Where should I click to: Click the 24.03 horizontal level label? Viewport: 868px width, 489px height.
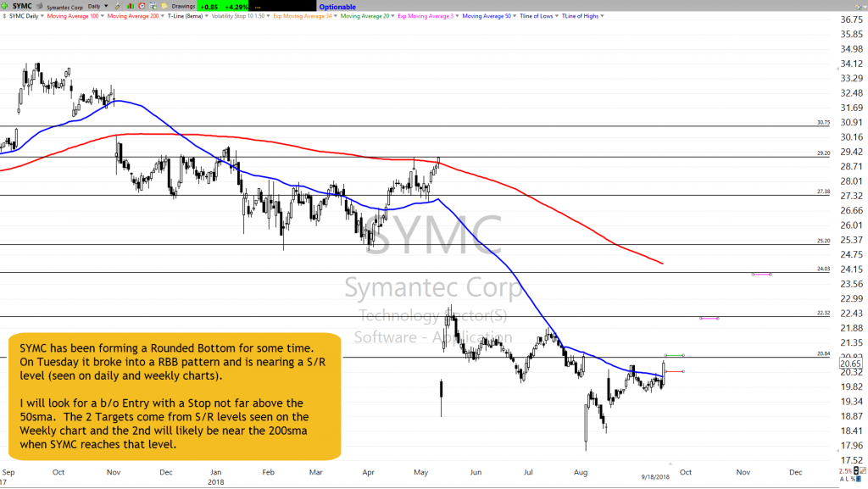click(823, 269)
